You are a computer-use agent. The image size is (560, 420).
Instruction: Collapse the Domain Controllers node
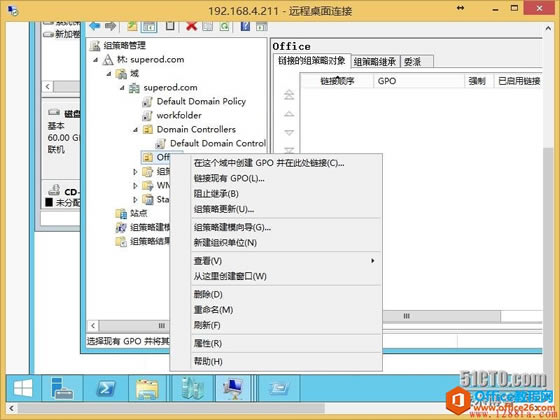pyautogui.click(x=135, y=130)
